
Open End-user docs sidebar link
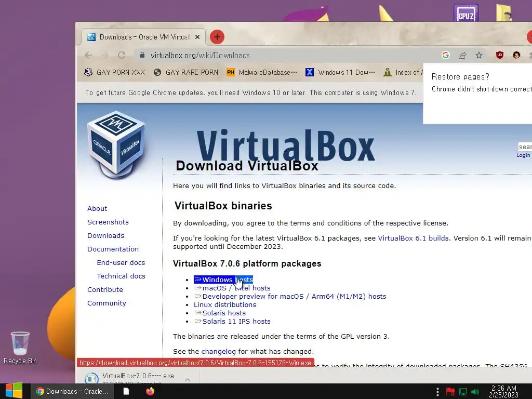pyautogui.click(x=121, y=262)
